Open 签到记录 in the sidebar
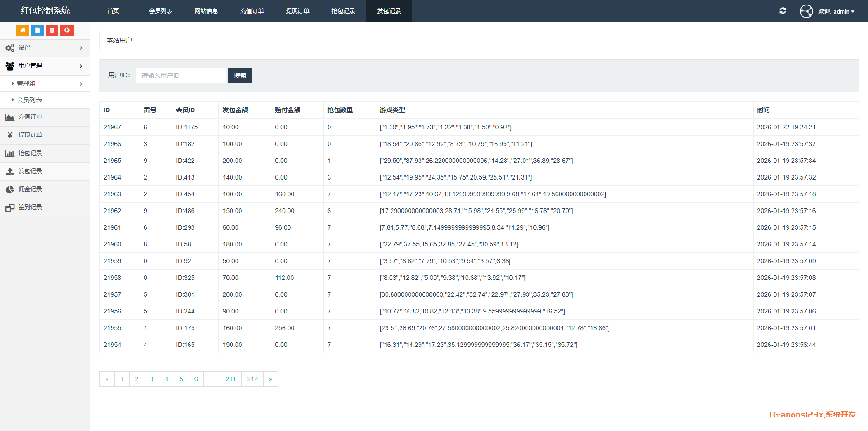The image size is (868, 431). (30, 208)
